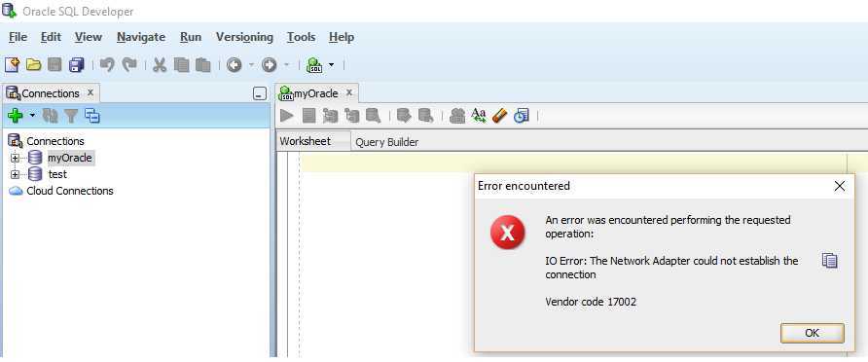
Task: Click the Clear eraser icon
Action: pos(499,115)
